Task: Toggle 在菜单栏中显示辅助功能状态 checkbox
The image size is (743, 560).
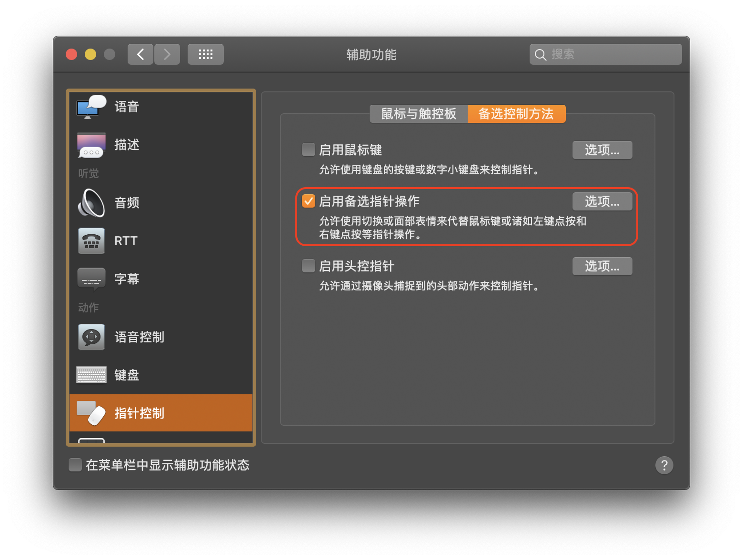Action: [75, 465]
